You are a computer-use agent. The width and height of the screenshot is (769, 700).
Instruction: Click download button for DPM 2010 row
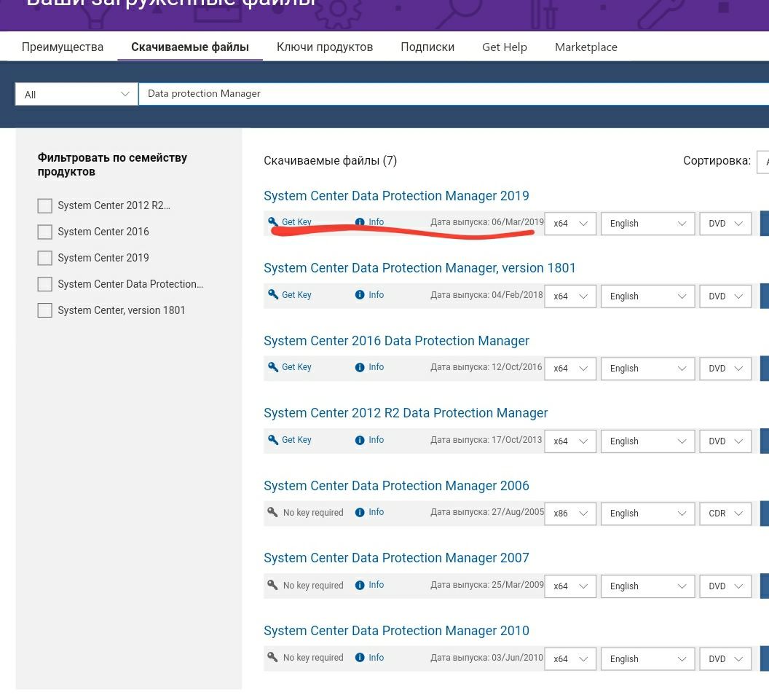765,658
